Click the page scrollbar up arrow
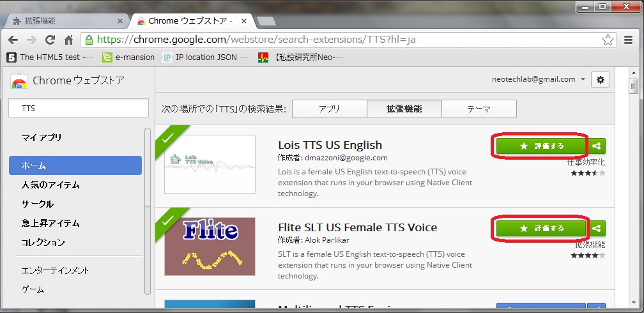Screen dimensions: 644x313 (x=634, y=73)
